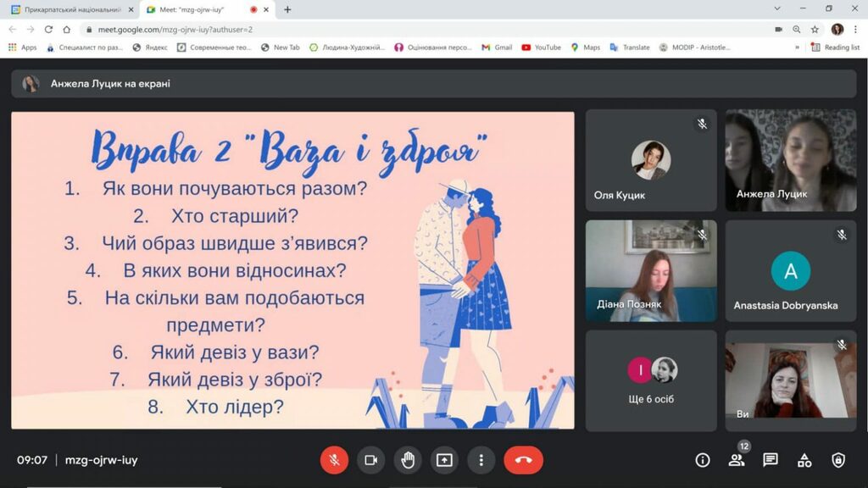Open the activities panel
Viewport: 868px width, 488px height.
tap(804, 460)
